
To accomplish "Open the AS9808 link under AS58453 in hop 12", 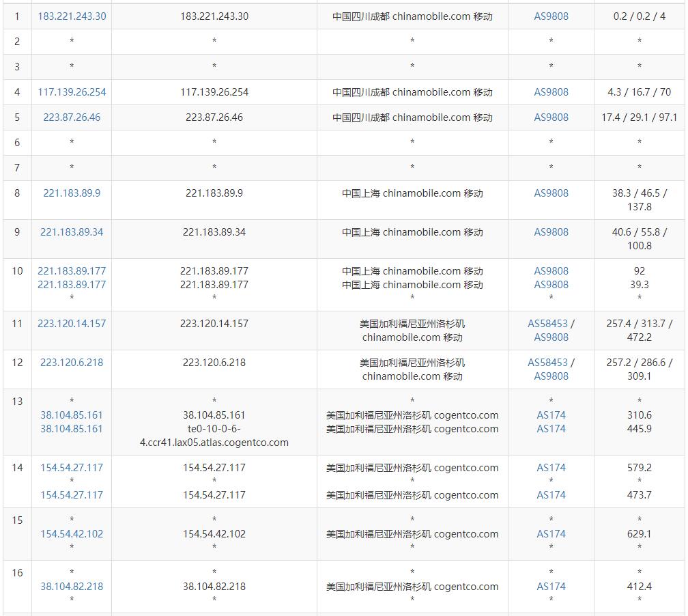I will click(551, 376).
